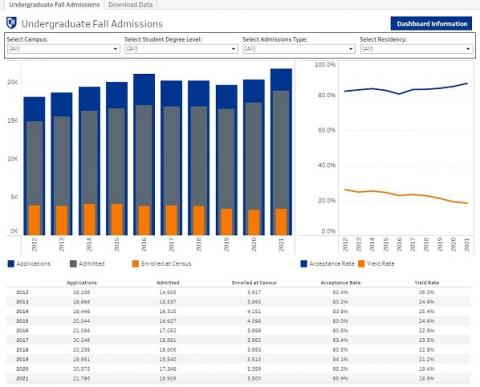Image resolution: width=480 pixels, height=387 pixels.
Task: Click the Enrolled at Census value in the 2014 table row
Action: click(x=254, y=311)
